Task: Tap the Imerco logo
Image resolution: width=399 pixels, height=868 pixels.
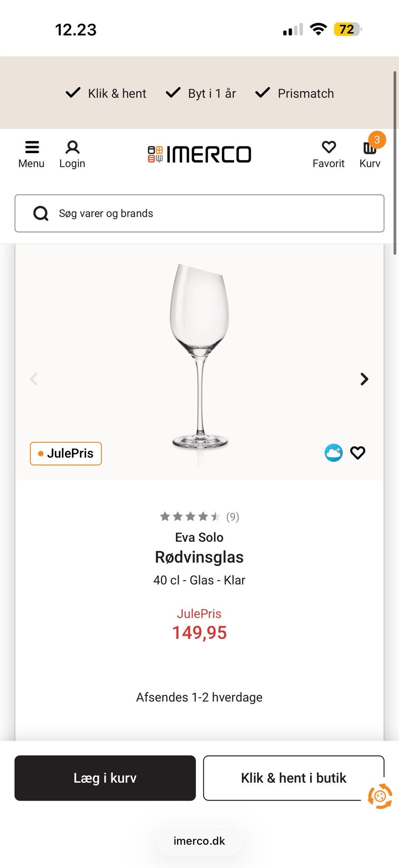Action: pyautogui.click(x=199, y=154)
